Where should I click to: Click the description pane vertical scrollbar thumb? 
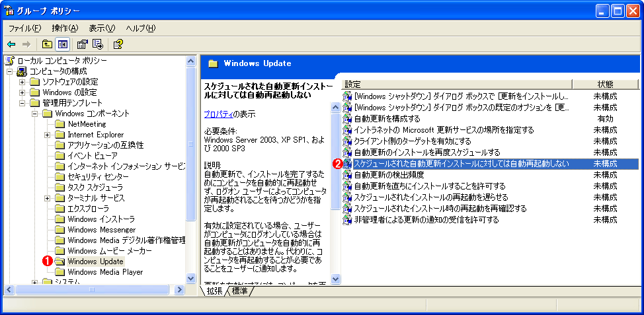pos(335,161)
